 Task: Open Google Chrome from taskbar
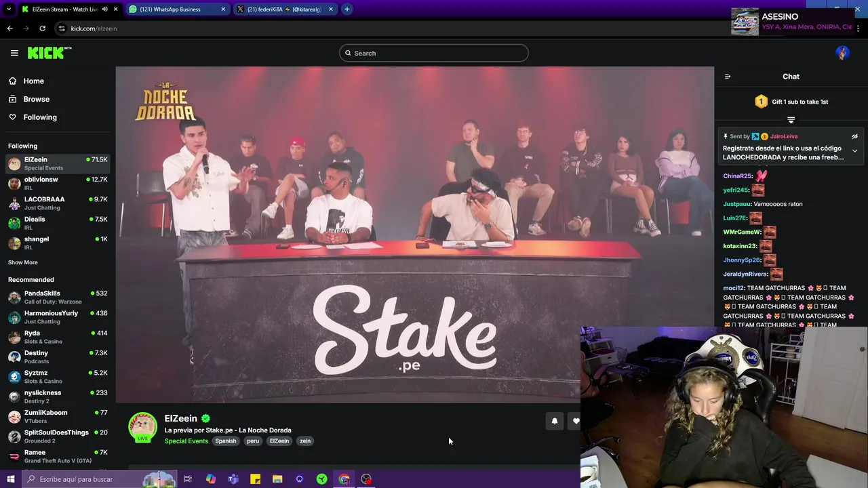pos(344,479)
